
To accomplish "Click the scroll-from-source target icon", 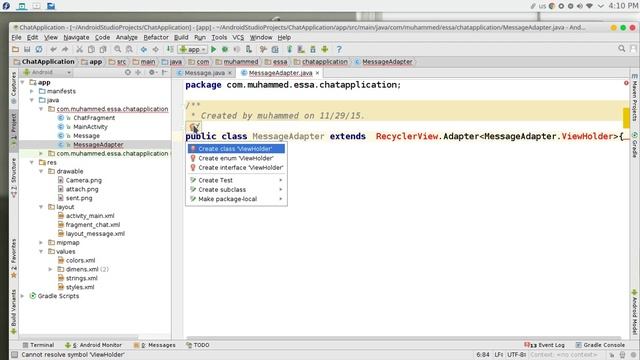I will point(128,72).
